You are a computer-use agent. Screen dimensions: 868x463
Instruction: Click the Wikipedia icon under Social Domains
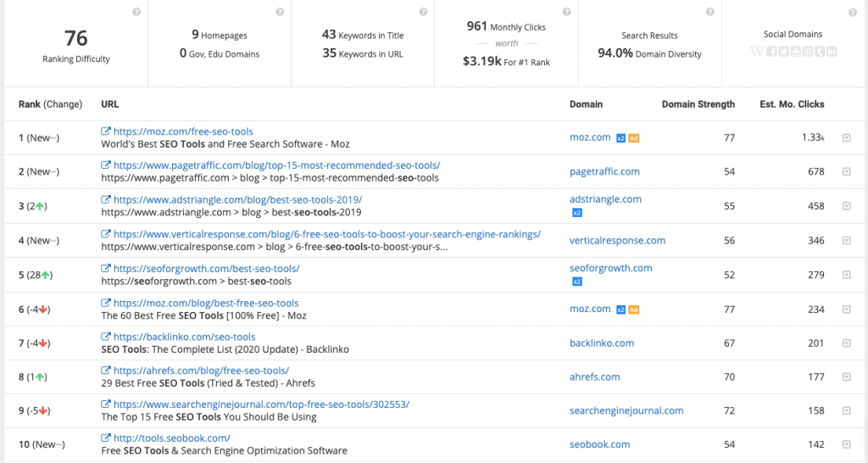tap(757, 52)
